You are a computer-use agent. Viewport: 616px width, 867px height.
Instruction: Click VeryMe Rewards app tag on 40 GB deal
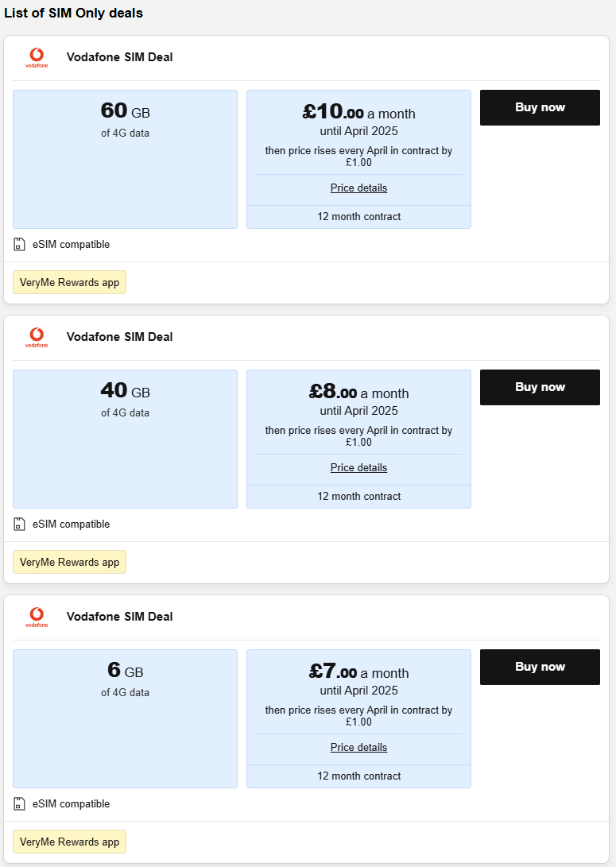pyautogui.click(x=69, y=562)
